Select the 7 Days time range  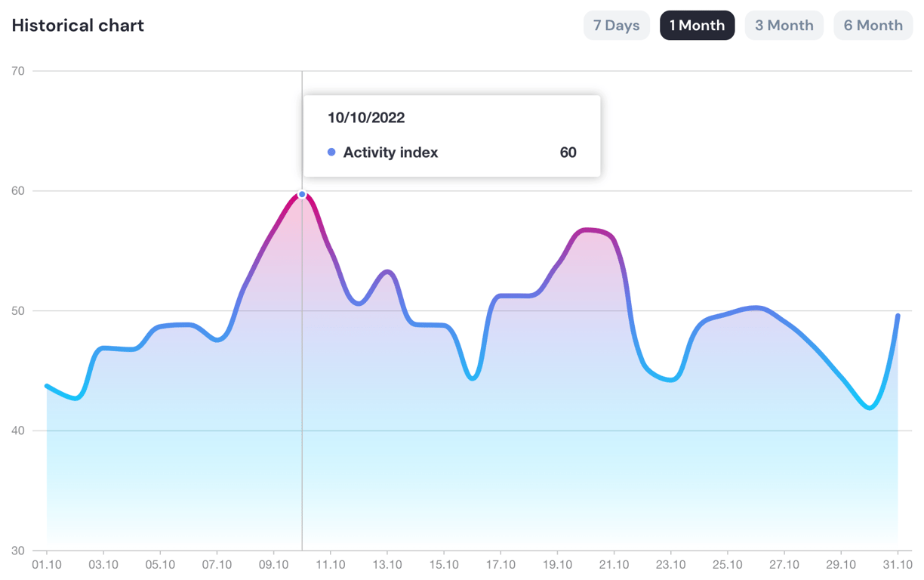pos(617,25)
